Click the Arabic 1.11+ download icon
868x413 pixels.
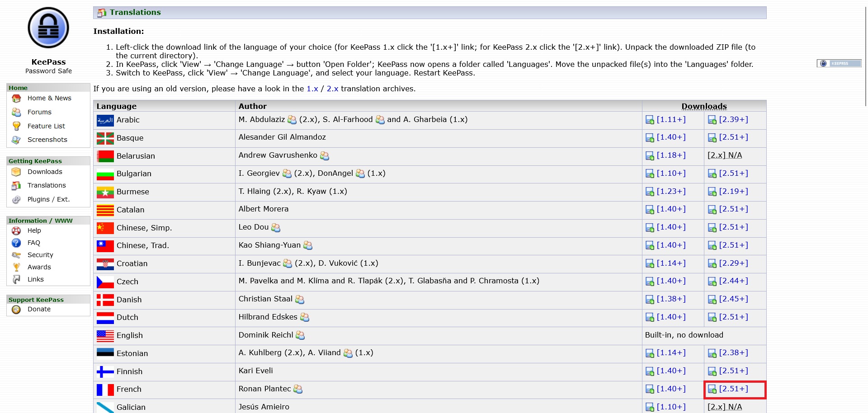[650, 120]
